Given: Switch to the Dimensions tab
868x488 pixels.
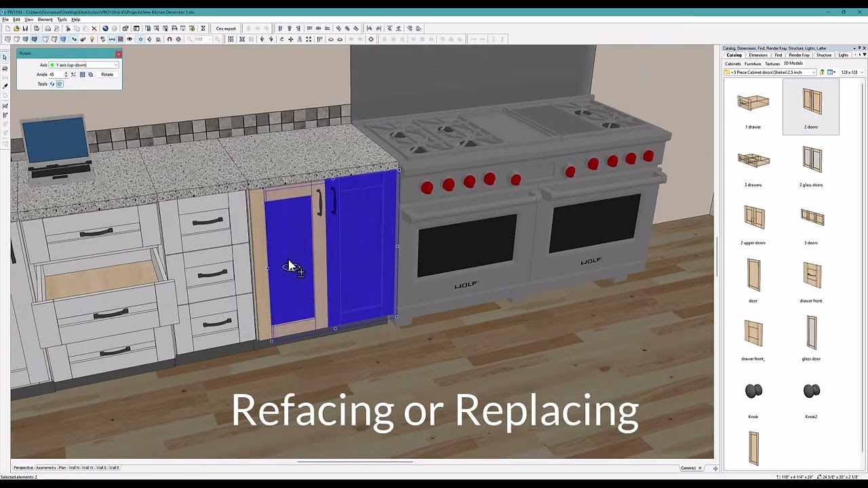Looking at the screenshot, I should pyautogui.click(x=758, y=55).
